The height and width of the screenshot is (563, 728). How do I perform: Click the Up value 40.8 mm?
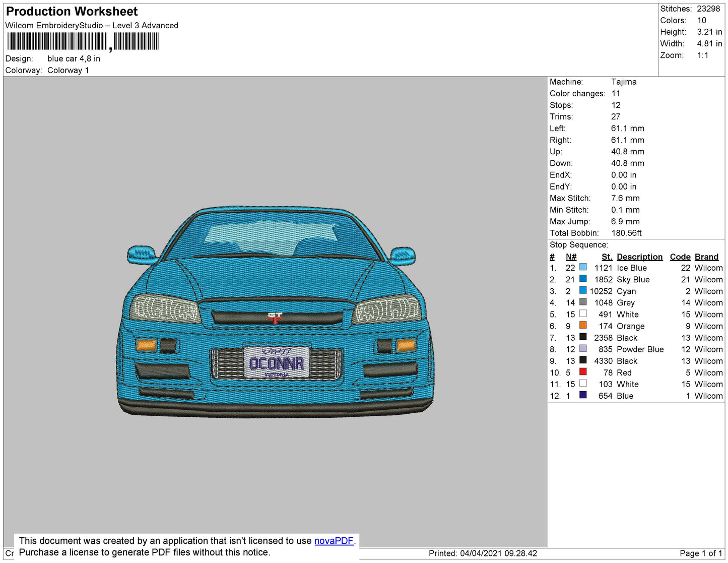[x=628, y=151]
